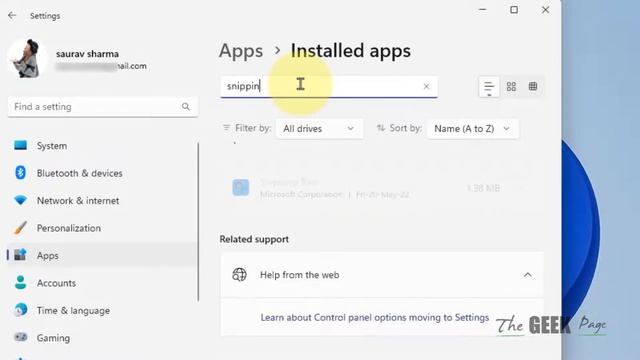
Task: Clear the snippin search text
Action: [x=427, y=87]
